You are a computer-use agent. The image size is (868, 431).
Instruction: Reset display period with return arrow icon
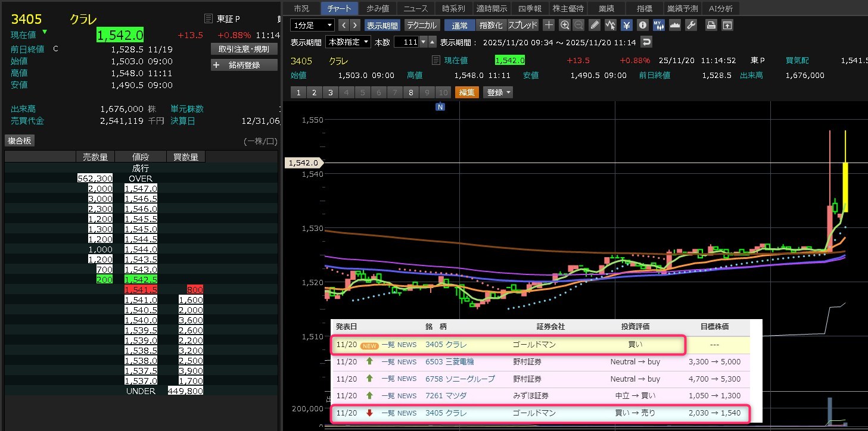(646, 42)
